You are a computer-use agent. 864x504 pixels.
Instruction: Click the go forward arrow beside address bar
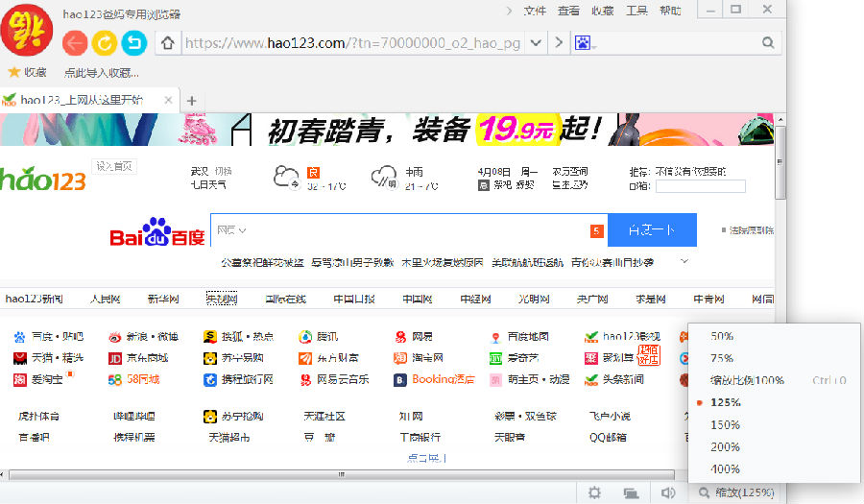click(x=559, y=42)
